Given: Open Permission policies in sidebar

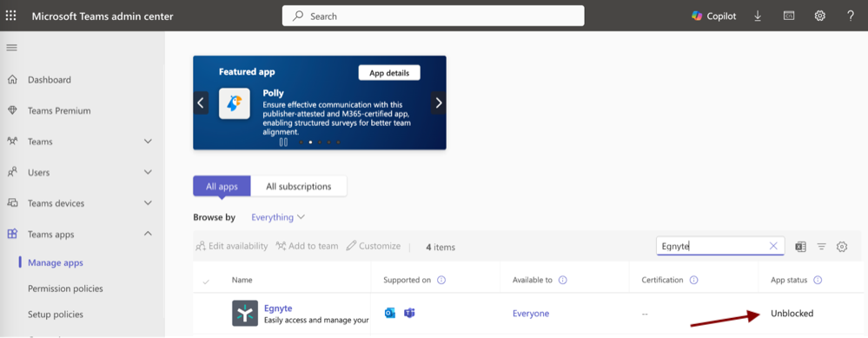Looking at the screenshot, I should (x=65, y=288).
